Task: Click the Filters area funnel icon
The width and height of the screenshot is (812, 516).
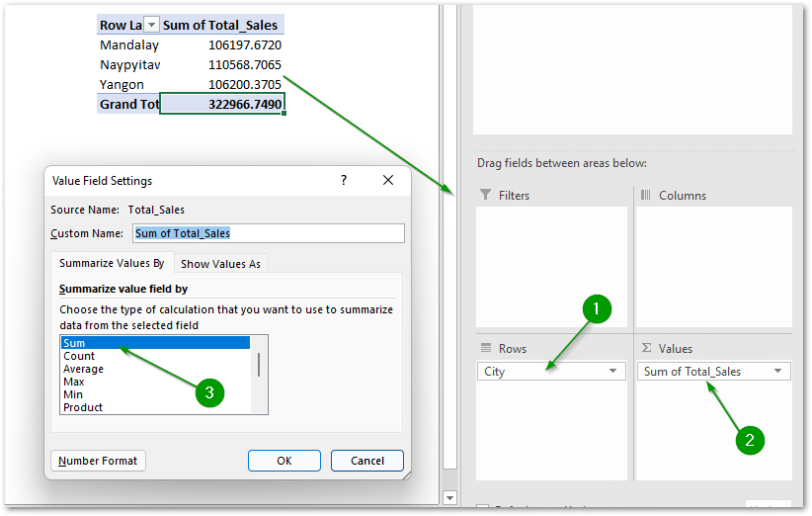Action: coord(485,196)
